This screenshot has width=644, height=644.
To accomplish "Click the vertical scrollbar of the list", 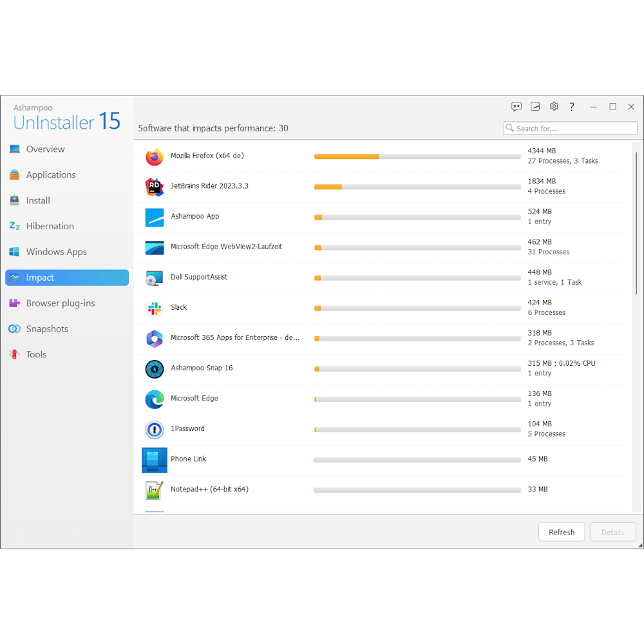I will (x=636, y=223).
